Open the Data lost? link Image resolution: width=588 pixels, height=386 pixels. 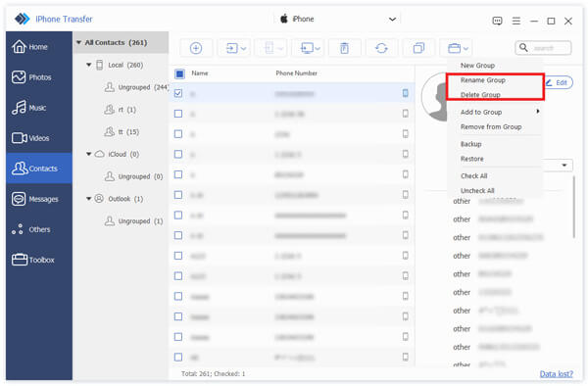(x=556, y=373)
